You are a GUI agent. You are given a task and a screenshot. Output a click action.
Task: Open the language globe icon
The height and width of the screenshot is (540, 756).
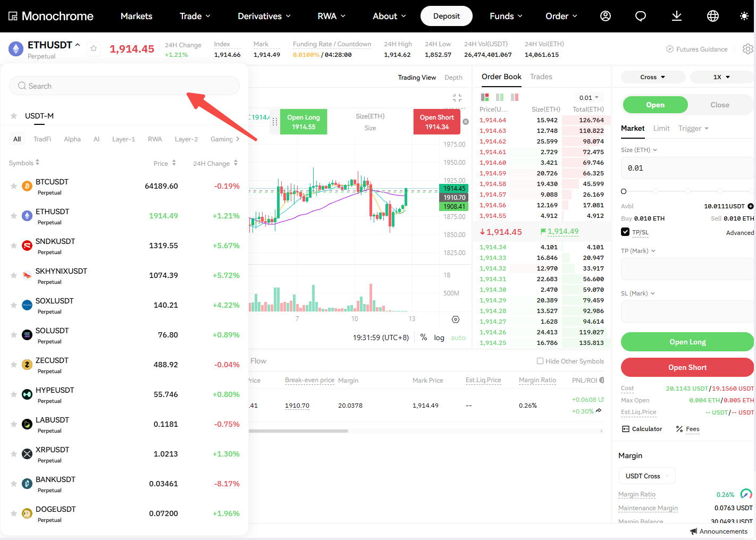(713, 16)
